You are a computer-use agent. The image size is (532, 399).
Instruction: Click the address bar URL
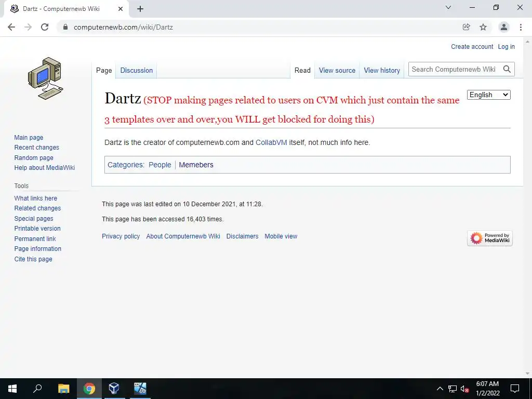pyautogui.click(x=123, y=27)
